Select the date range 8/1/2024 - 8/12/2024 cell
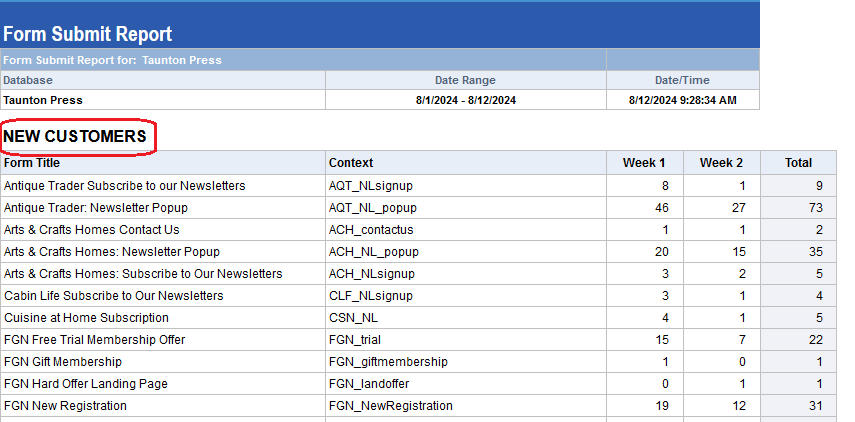This screenshot has width=855, height=422. pos(465,100)
